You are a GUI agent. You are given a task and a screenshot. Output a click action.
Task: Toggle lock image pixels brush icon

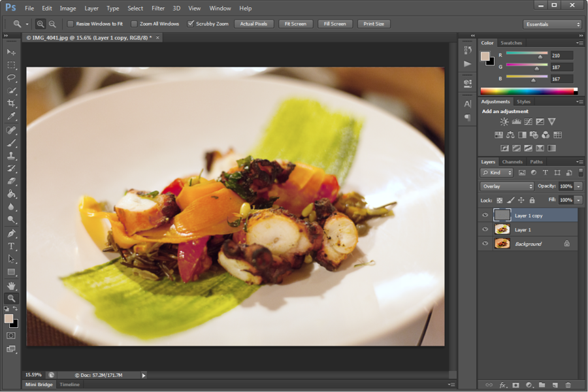[510, 201]
